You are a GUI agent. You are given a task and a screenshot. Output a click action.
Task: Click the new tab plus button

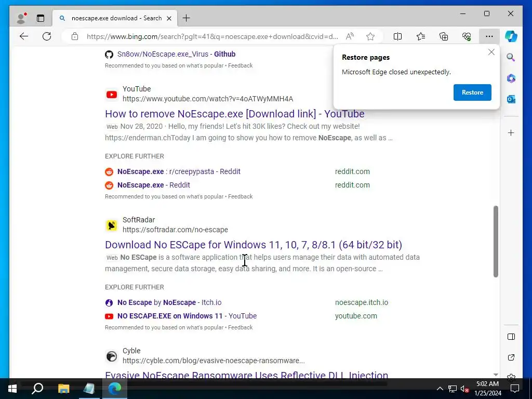click(187, 18)
